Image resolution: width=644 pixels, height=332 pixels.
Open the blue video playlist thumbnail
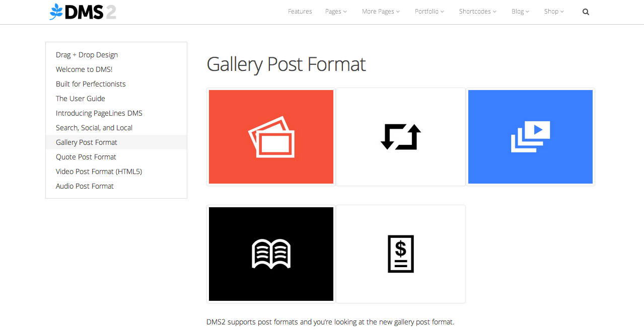click(x=530, y=137)
